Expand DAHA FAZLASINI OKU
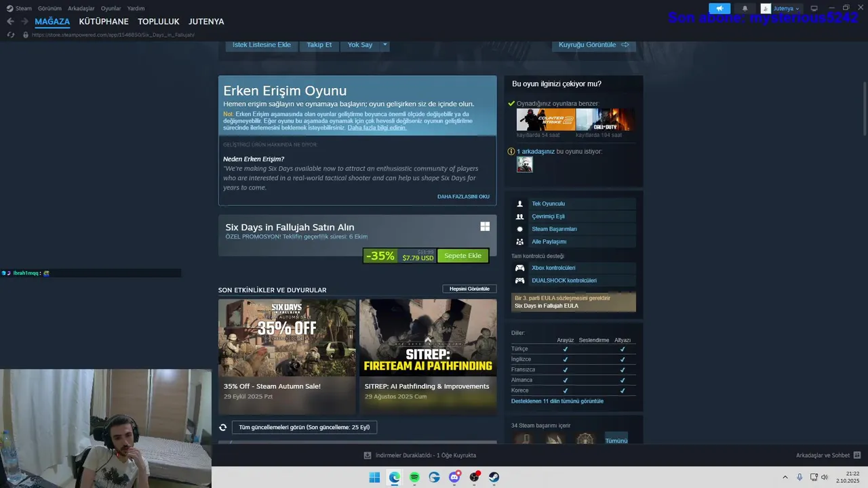The width and height of the screenshot is (868, 488). pos(463,197)
